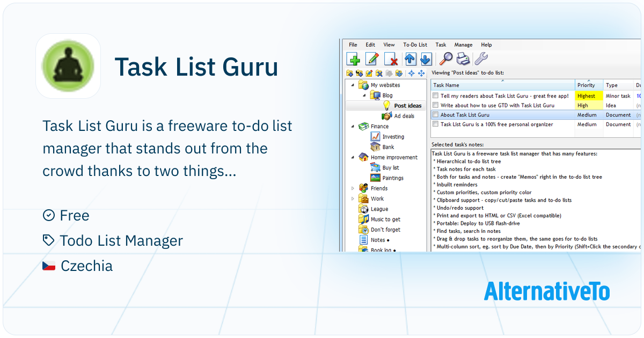The height and width of the screenshot is (338, 644).
Task: Expand the Friends tree node
Action: point(353,188)
